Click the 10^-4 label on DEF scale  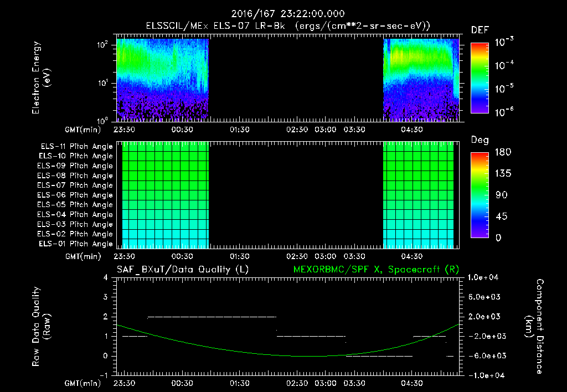click(x=504, y=65)
